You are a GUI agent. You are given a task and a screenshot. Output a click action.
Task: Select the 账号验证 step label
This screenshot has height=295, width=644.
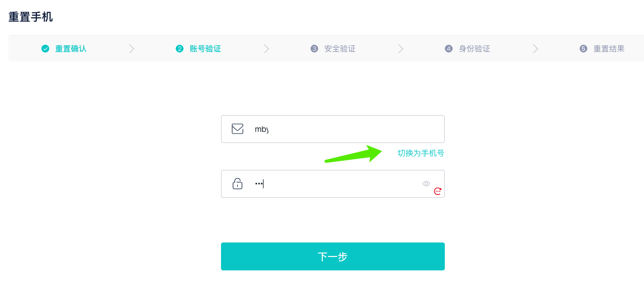pyautogui.click(x=205, y=49)
